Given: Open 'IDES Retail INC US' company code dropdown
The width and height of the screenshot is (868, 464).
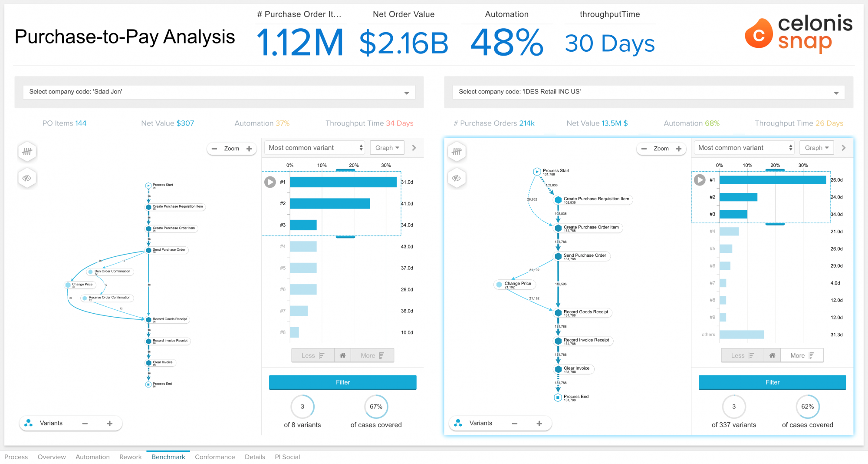Looking at the screenshot, I should click(648, 92).
